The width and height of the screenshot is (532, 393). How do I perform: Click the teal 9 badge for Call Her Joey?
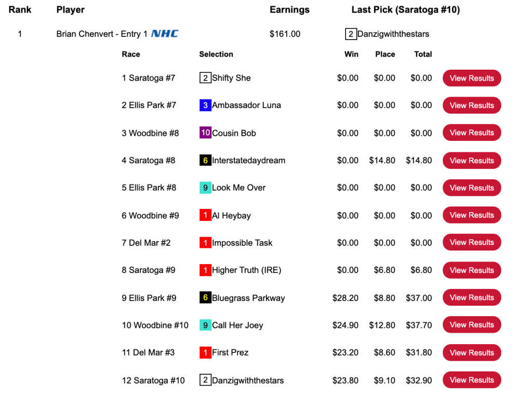(x=205, y=325)
